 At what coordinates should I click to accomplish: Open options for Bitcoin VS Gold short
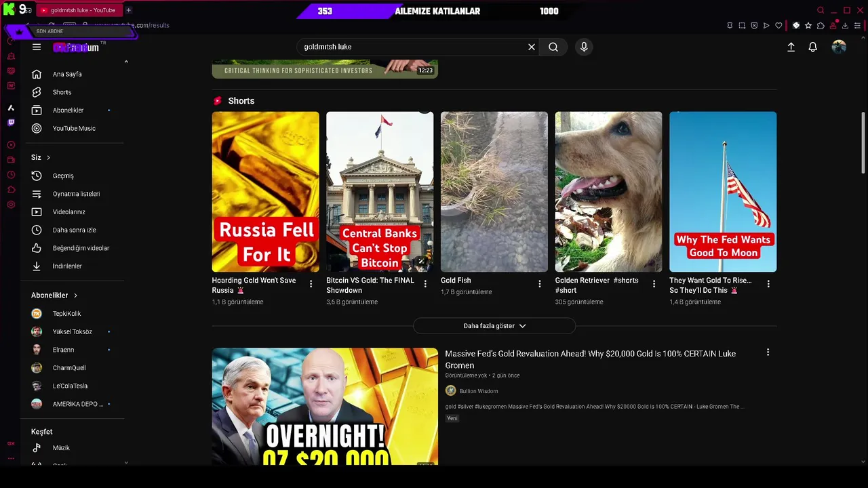[x=425, y=284]
